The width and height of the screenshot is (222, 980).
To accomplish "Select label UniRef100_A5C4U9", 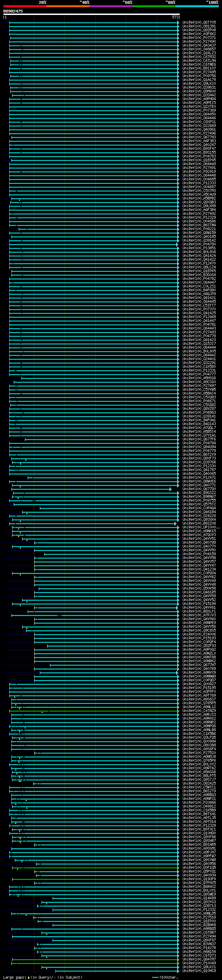I will [199, 194].
